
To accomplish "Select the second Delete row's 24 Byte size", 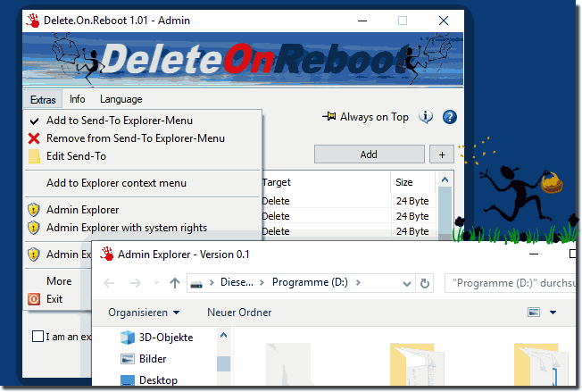I will [412, 216].
